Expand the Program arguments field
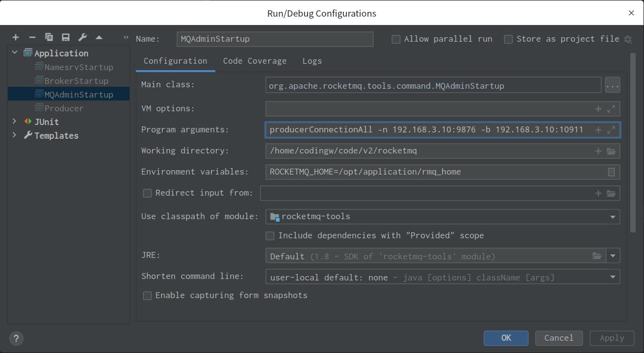 tap(611, 130)
